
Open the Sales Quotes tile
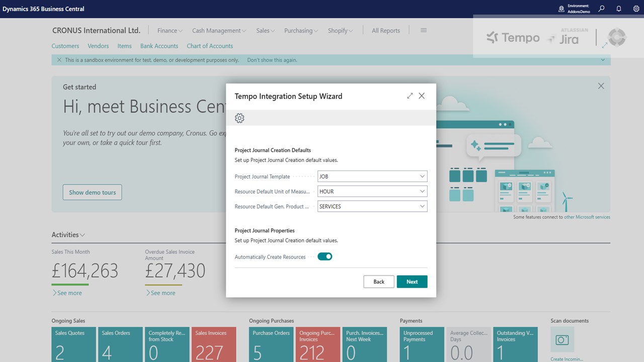point(74,344)
